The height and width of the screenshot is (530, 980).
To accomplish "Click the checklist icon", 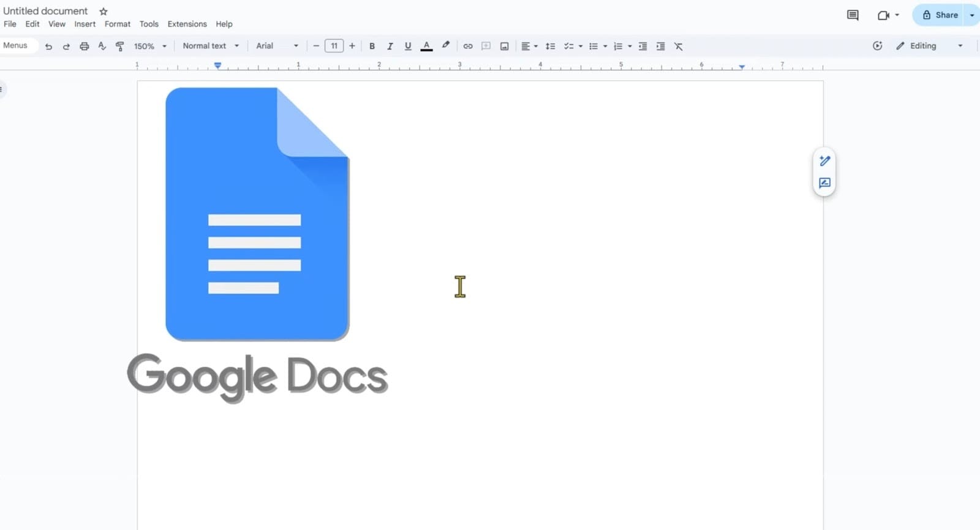I will [x=568, y=46].
